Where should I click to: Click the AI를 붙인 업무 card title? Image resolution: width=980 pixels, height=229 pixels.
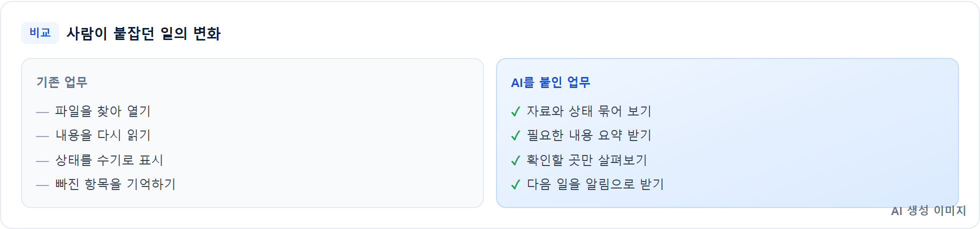(x=550, y=82)
